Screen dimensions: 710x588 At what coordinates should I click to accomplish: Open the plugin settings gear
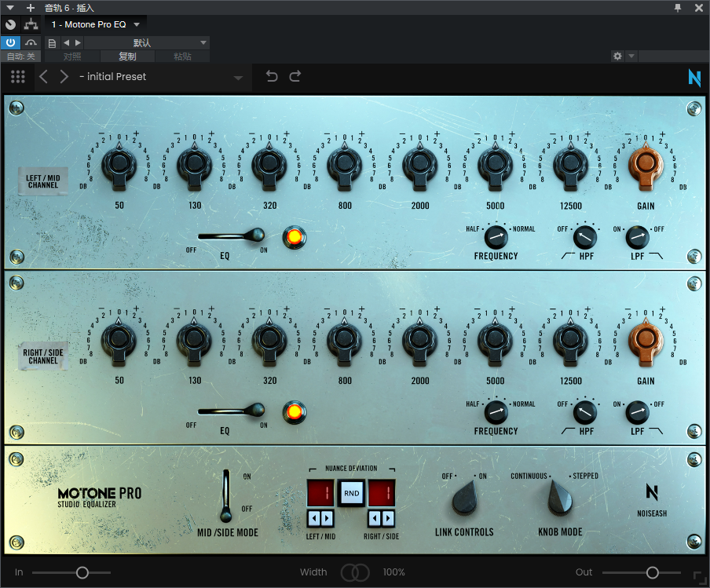point(617,56)
